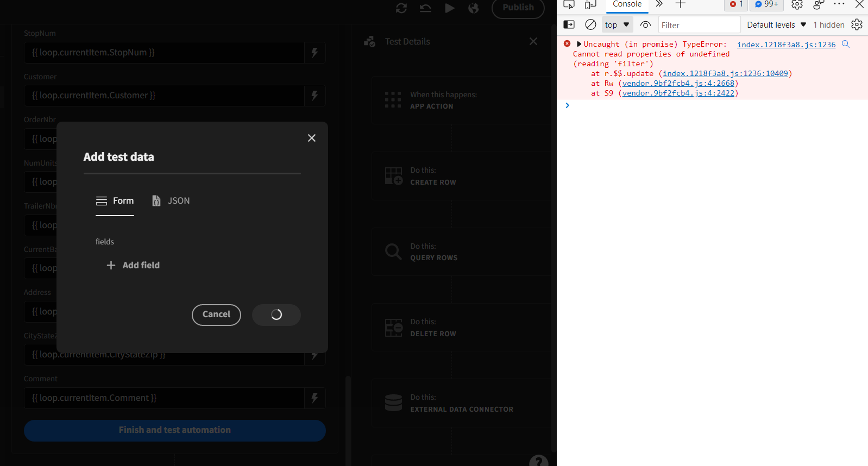
Task: Open DevTools settings gear in tab bar
Action: point(797,4)
